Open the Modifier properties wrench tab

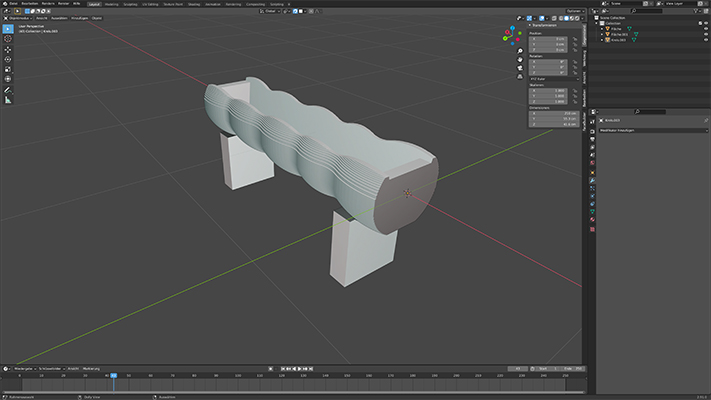click(592, 180)
